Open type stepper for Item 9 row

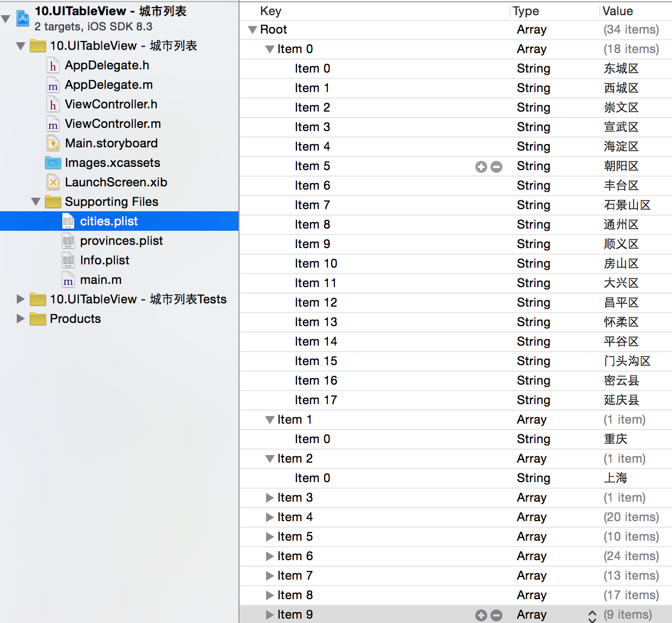point(592,616)
